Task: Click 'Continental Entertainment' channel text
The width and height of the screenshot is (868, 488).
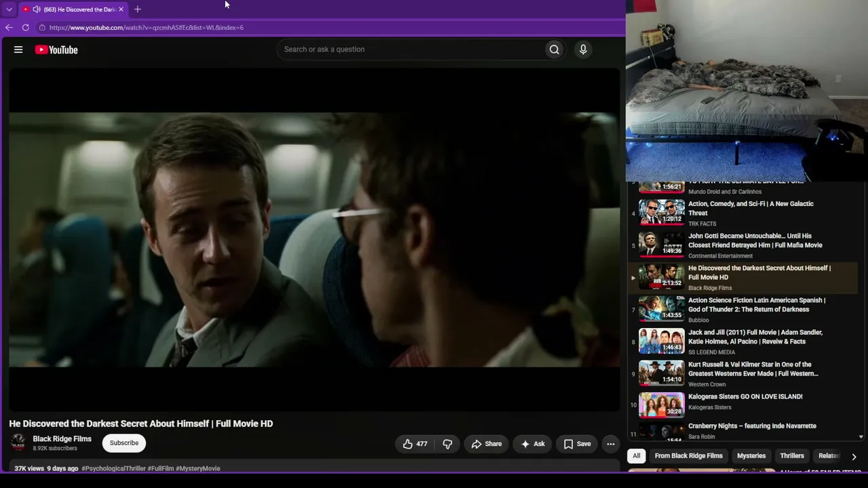Action: [720, 256]
